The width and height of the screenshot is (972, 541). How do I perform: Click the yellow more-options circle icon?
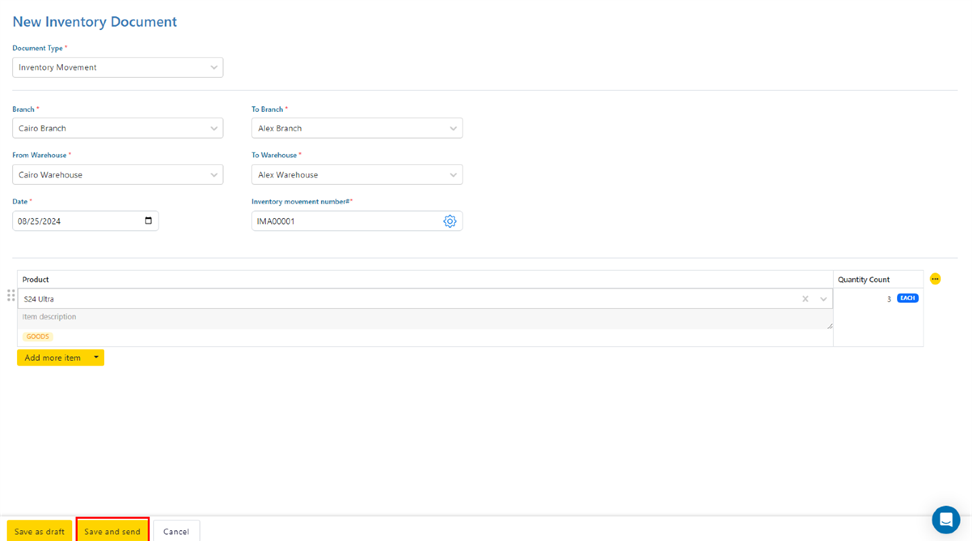tap(935, 279)
